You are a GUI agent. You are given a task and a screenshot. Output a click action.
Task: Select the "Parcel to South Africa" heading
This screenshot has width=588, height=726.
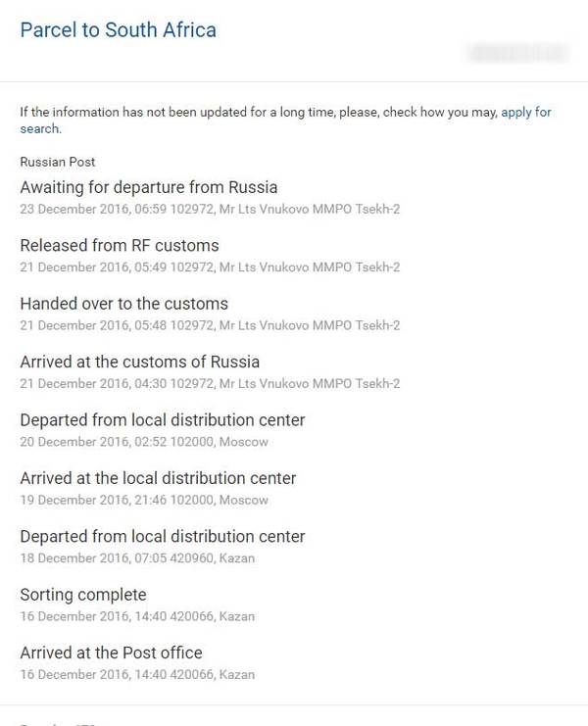coord(119,30)
